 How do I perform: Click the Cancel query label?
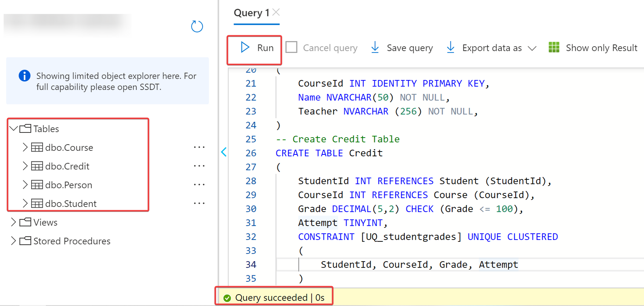pos(330,48)
